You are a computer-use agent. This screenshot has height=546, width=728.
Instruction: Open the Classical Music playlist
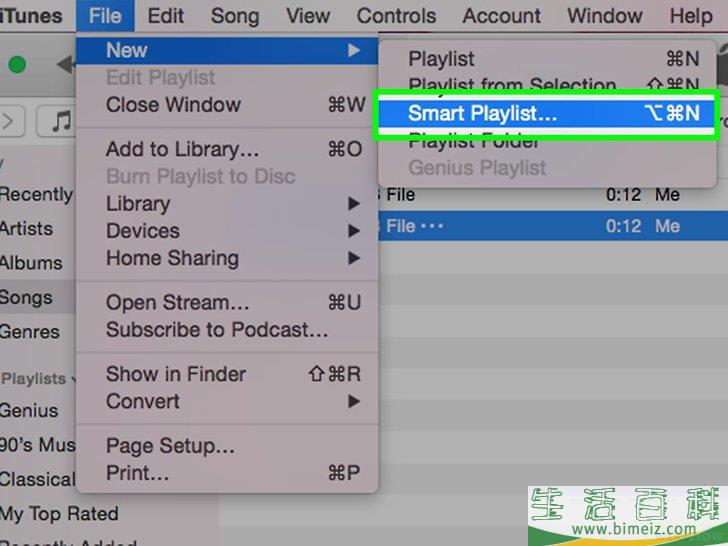pyautogui.click(x=37, y=479)
